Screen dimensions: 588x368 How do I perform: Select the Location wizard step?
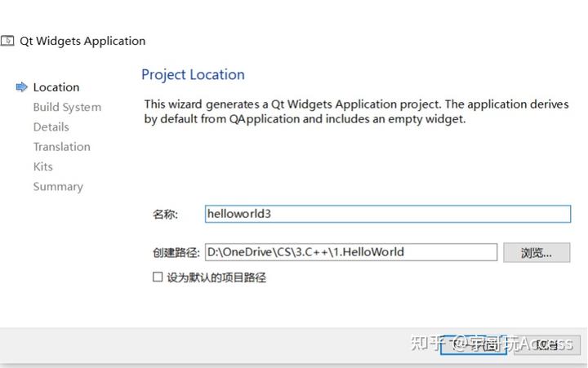click(x=56, y=87)
